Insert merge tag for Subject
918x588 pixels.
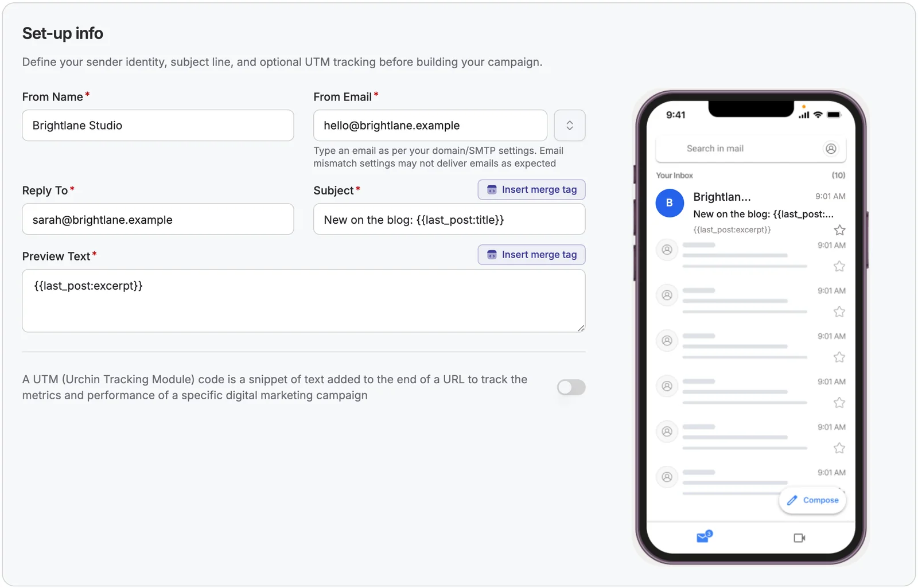coord(531,189)
